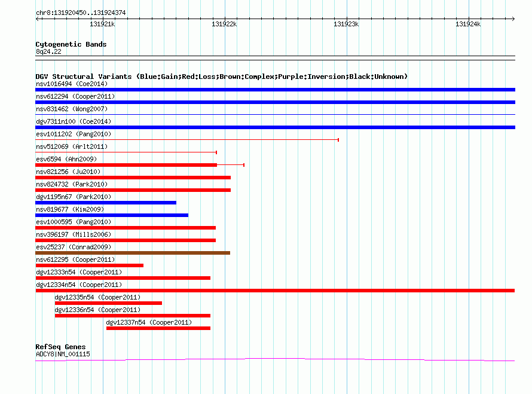The width and height of the screenshot is (532, 394).
Task: Select the nsv396197 (Mills2006) red bar
Action: [x=126, y=240]
